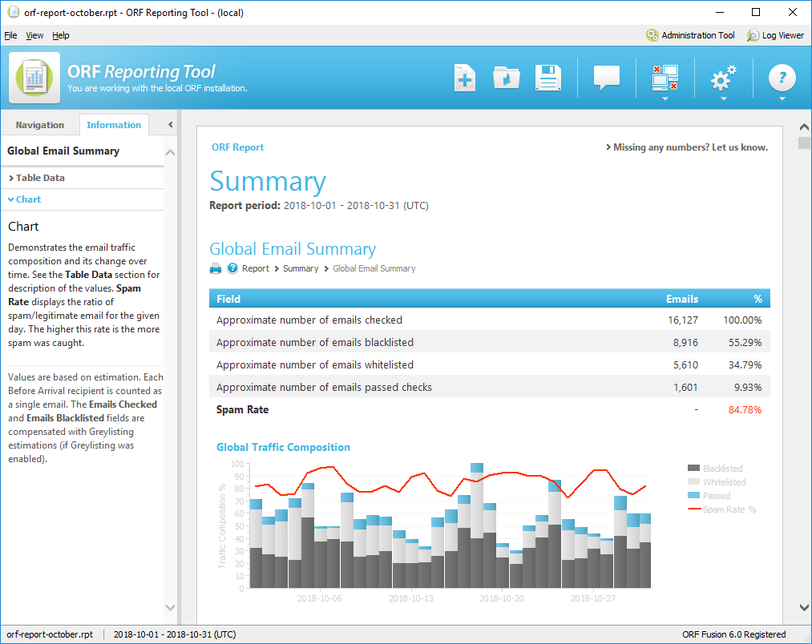
Task: Switch to the Navigation tab
Action: click(40, 125)
